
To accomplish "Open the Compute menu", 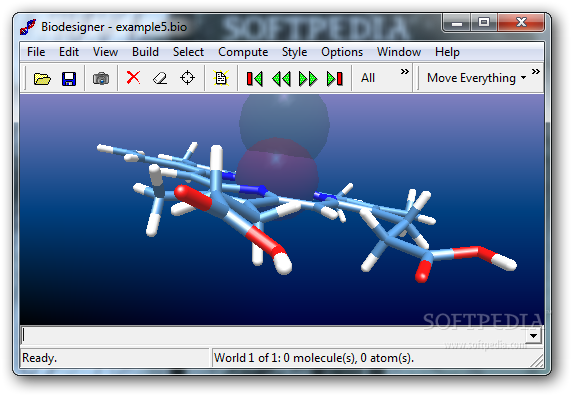I will 243,52.
